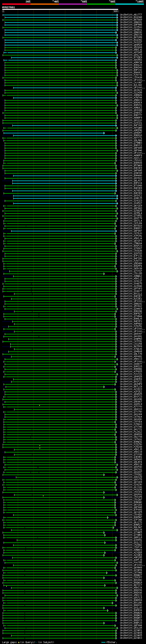Open hit UniRef100_Q40922

(131, 178)
